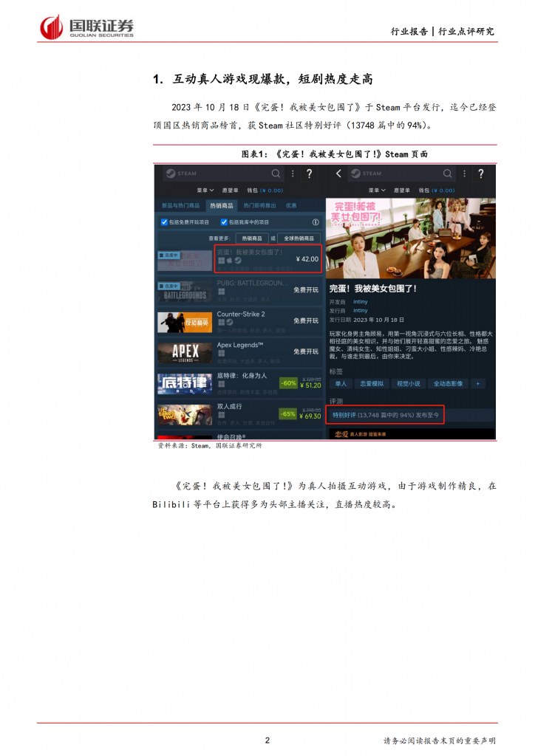Screen dimensions: 535x756
Task: Switch to 新品与热门商品 tab
Action: tap(180, 206)
